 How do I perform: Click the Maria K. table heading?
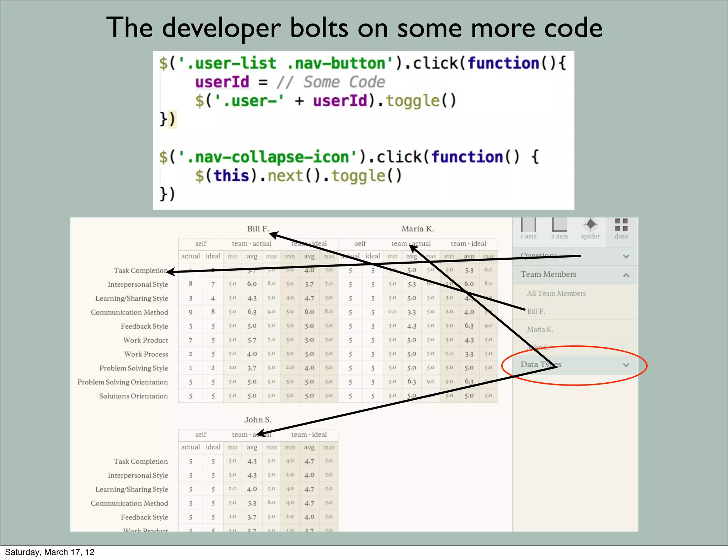click(418, 229)
